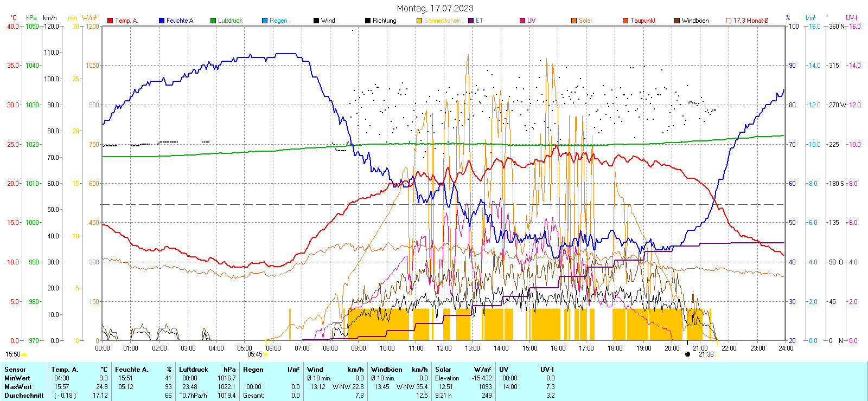Click the green Luftdruck legend square
Image resolution: width=868 pixels, height=401 pixels.
[x=213, y=21]
